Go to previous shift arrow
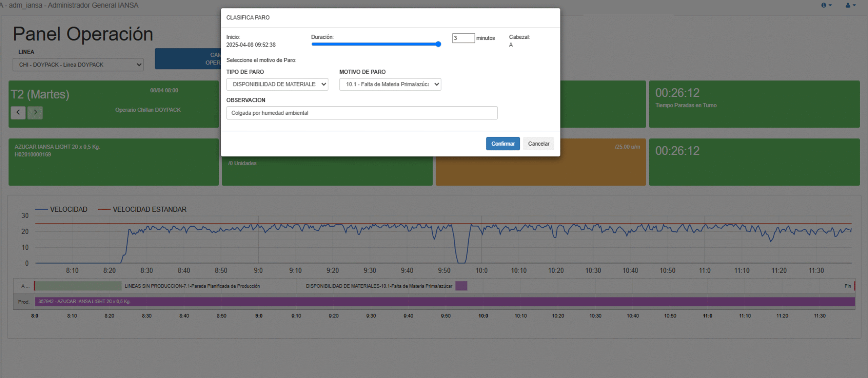 [18, 112]
